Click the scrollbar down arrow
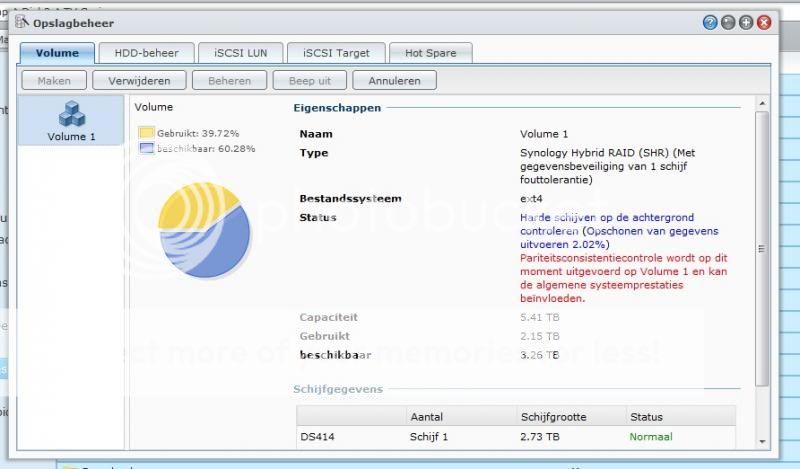This screenshot has width=800, height=469. (762, 440)
